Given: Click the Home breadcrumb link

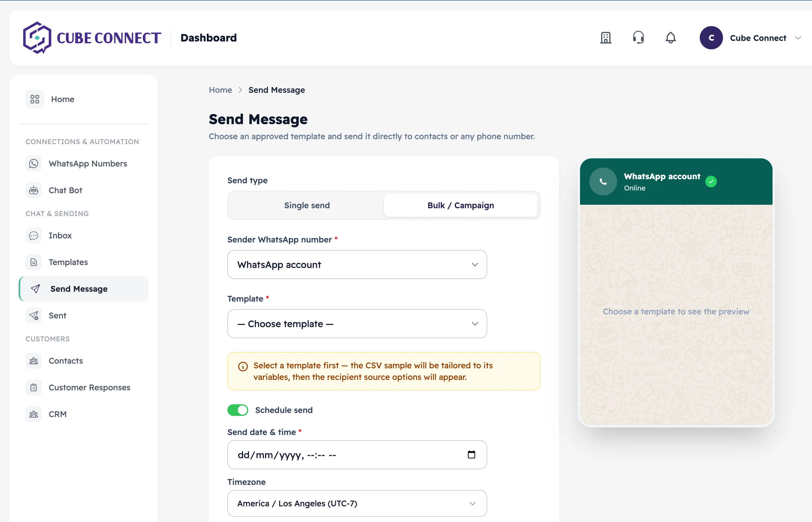Looking at the screenshot, I should [x=220, y=90].
